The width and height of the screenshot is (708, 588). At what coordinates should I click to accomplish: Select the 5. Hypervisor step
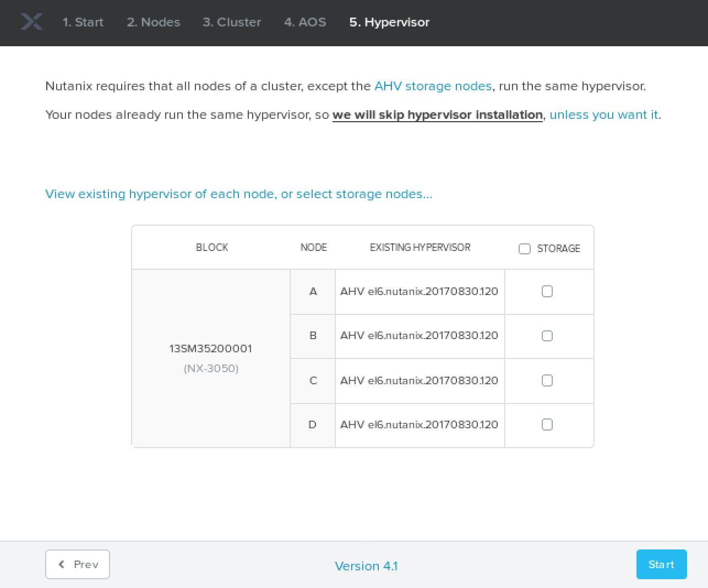(389, 22)
